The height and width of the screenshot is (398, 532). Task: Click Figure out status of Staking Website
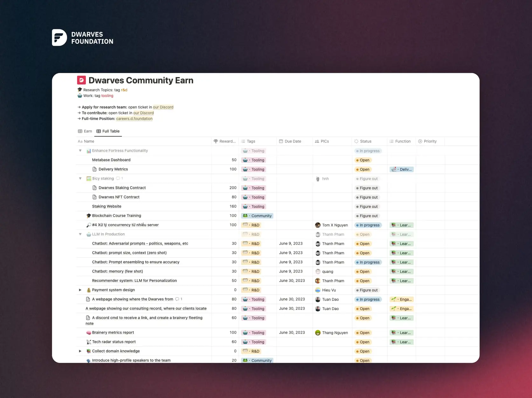pos(367,206)
